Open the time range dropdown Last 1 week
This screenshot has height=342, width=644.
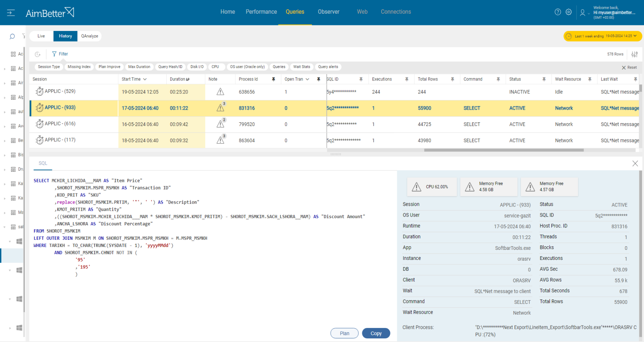tap(603, 36)
